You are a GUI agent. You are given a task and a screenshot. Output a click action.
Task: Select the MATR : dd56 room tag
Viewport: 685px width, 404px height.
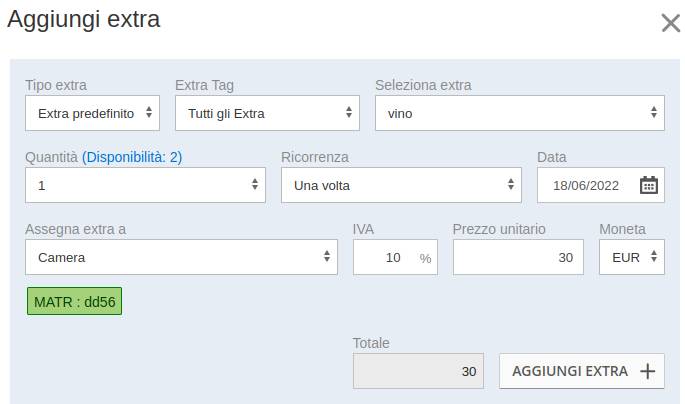point(74,301)
